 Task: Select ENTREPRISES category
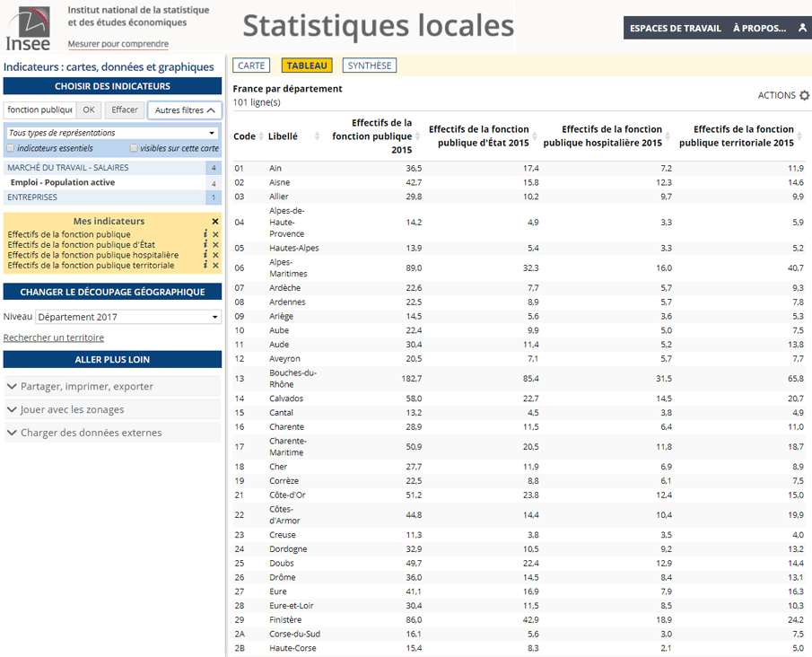pyautogui.click(x=112, y=197)
